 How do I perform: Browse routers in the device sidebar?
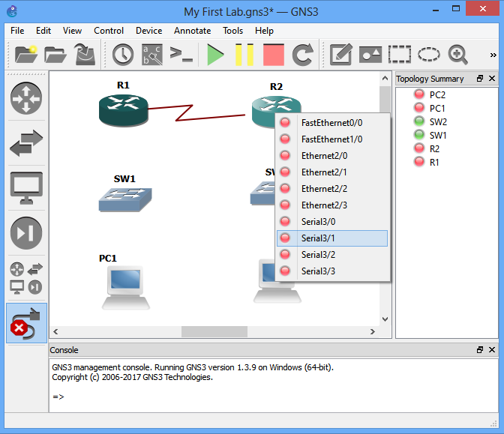point(26,98)
